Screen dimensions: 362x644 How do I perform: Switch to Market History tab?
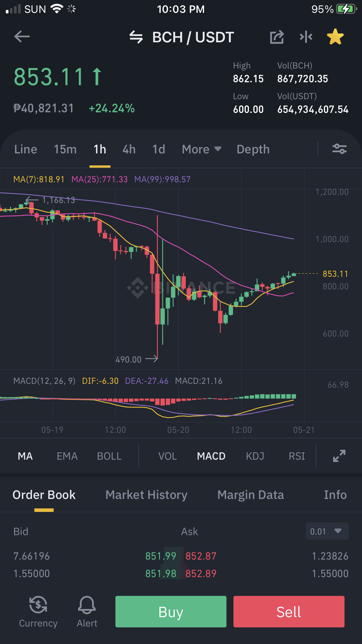click(147, 495)
